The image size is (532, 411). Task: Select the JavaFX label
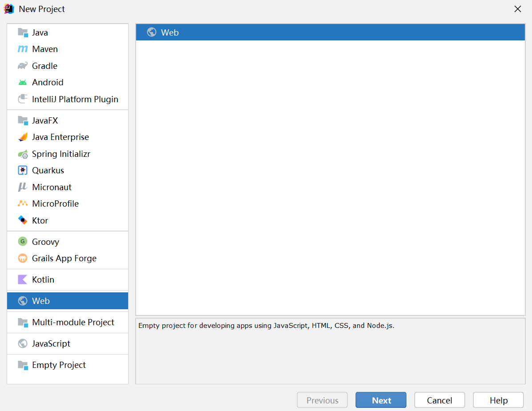click(45, 120)
